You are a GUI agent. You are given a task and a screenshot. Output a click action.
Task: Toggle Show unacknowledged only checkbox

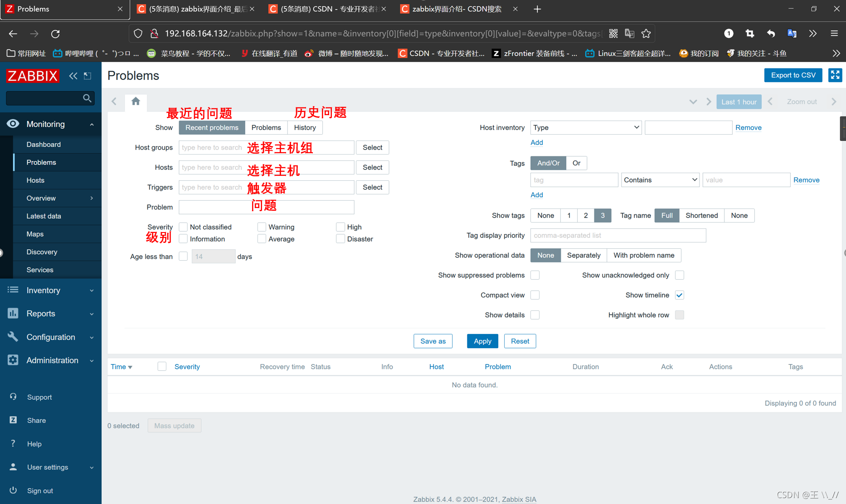tap(679, 275)
